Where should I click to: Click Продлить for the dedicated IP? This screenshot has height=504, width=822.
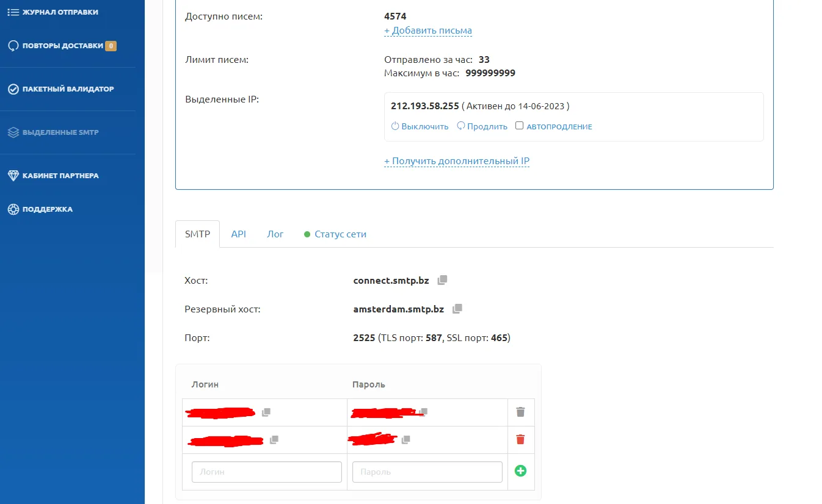point(482,126)
